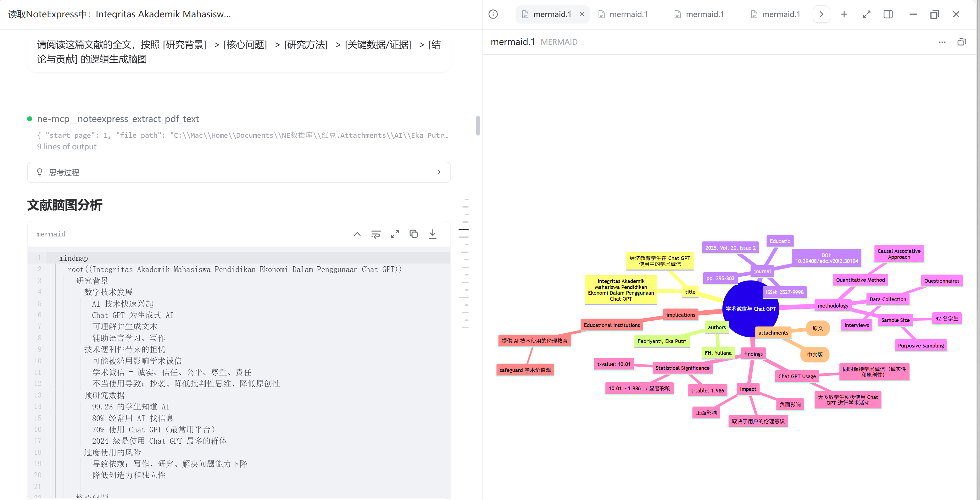980x500 pixels.
Task: Click the '原文' attachment node
Action: pyautogui.click(x=817, y=328)
